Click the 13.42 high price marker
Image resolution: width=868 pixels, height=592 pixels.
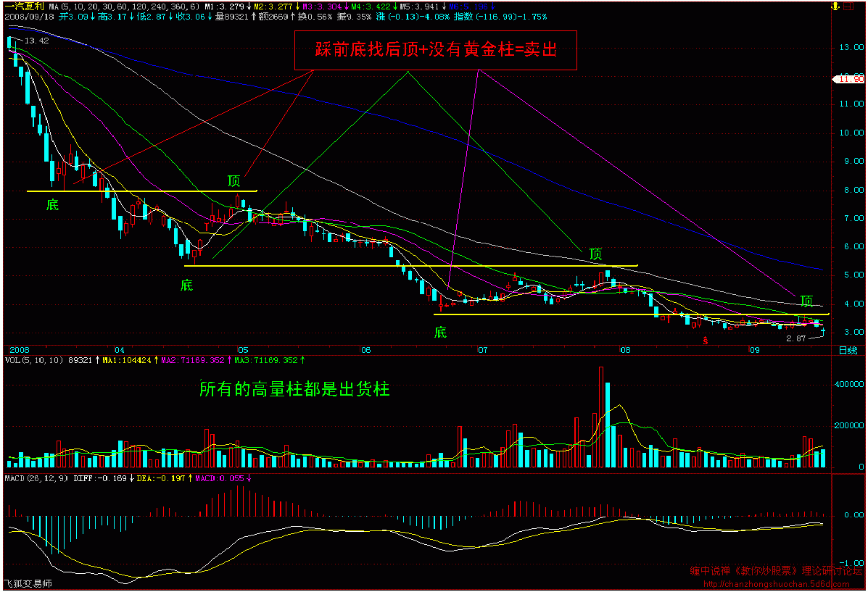(x=36, y=41)
